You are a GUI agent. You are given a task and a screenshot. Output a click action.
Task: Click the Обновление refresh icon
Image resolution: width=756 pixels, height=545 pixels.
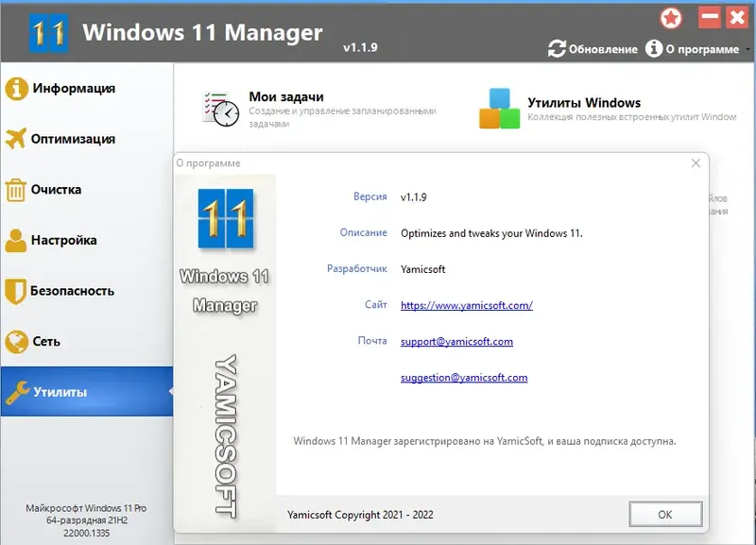click(556, 47)
